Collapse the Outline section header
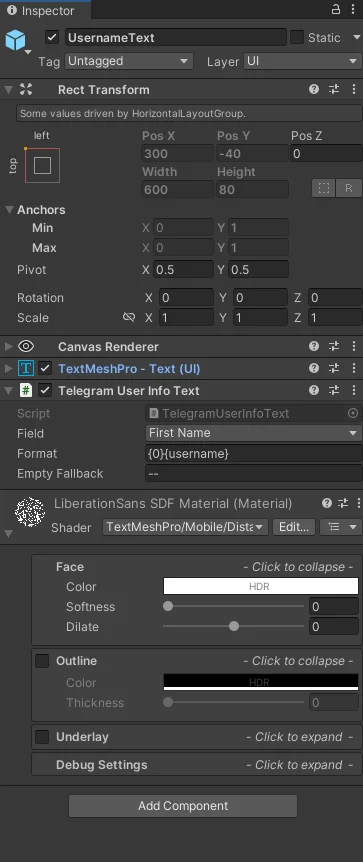The height and width of the screenshot is (862, 363). (x=204, y=661)
